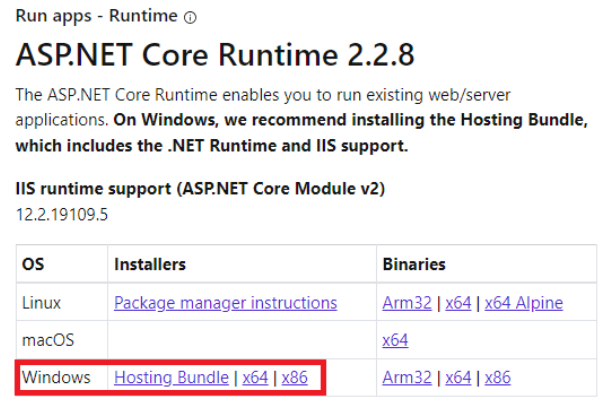611x405 pixels.
Task: Download Linux x64 Alpine binaries
Action: pyautogui.click(x=524, y=303)
